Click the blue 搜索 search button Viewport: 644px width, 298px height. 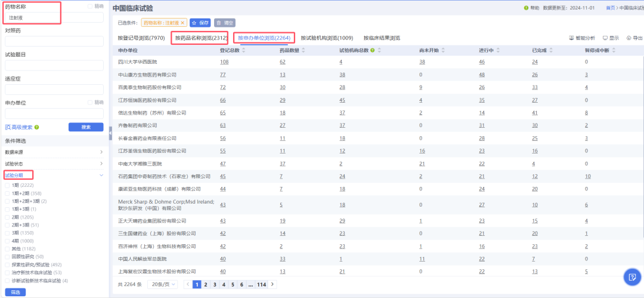coord(85,127)
